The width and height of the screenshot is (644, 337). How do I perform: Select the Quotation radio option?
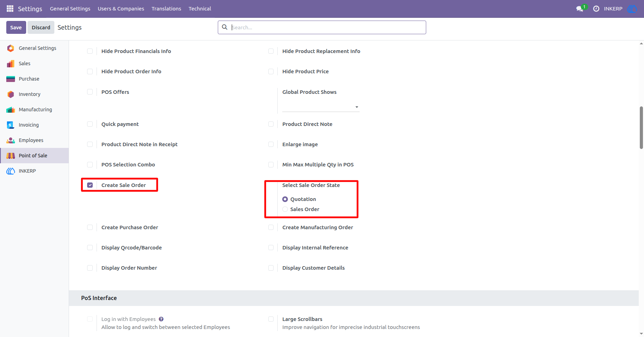pos(285,199)
